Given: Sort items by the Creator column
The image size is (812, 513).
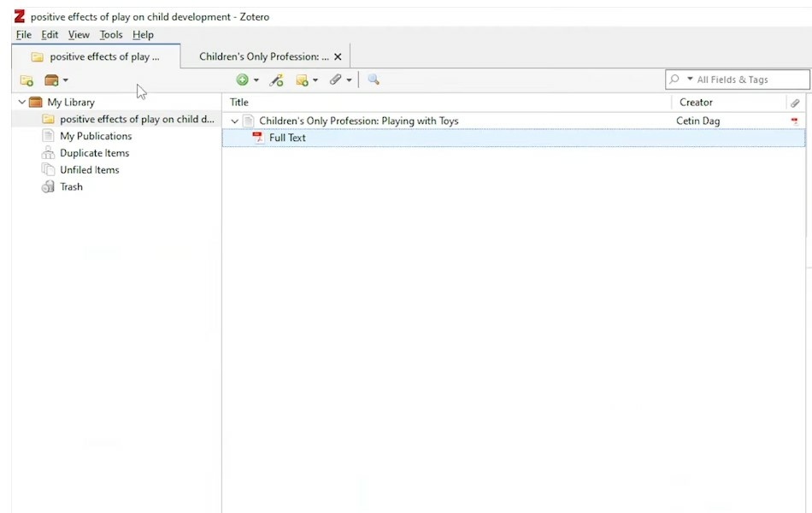Looking at the screenshot, I should coord(696,103).
